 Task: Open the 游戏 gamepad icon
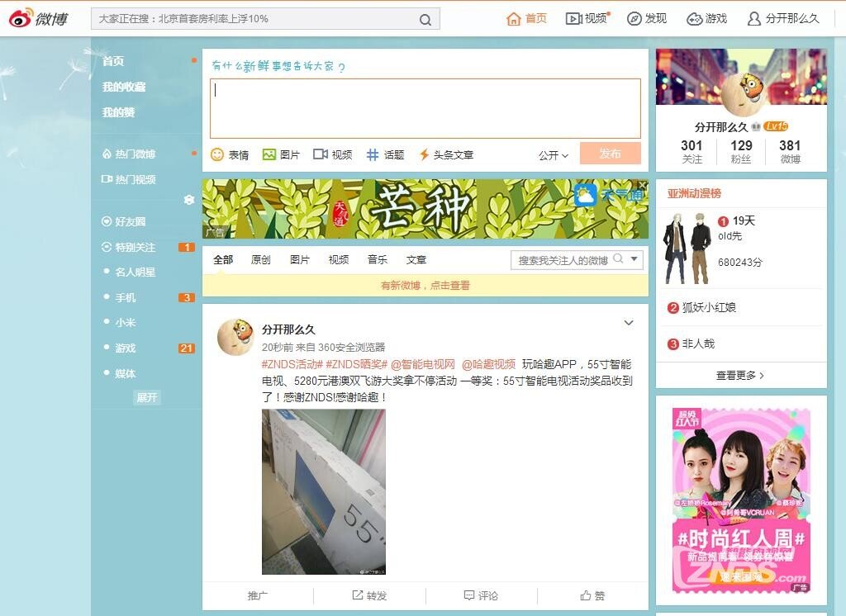[x=694, y=19]
